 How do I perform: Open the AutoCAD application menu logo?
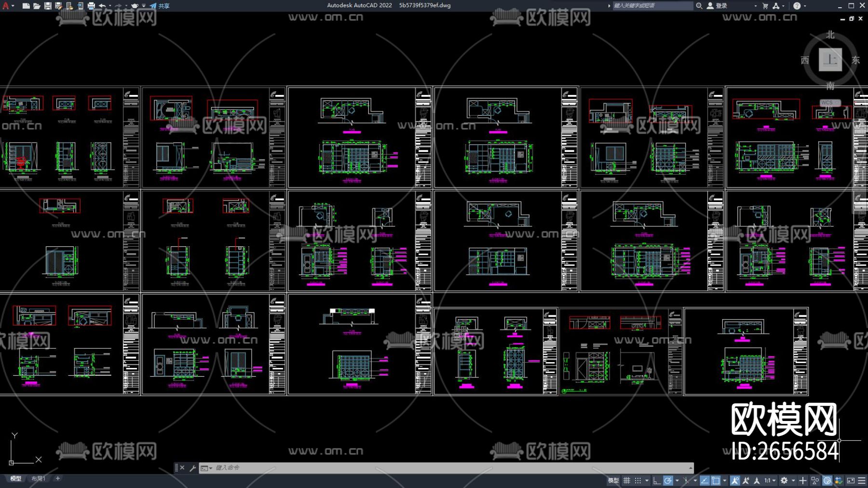(6, 6)
